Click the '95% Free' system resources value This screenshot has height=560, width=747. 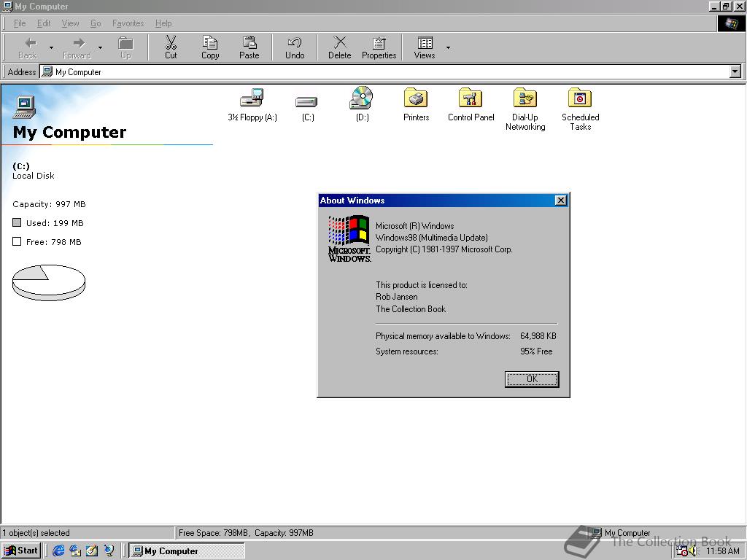point(536,351)
